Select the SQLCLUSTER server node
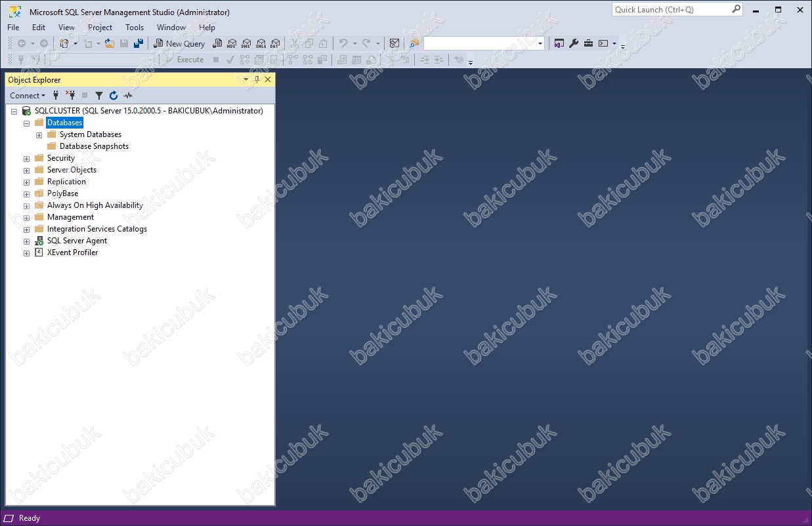This screenshot has width=812, height=526. click(148, 111)
